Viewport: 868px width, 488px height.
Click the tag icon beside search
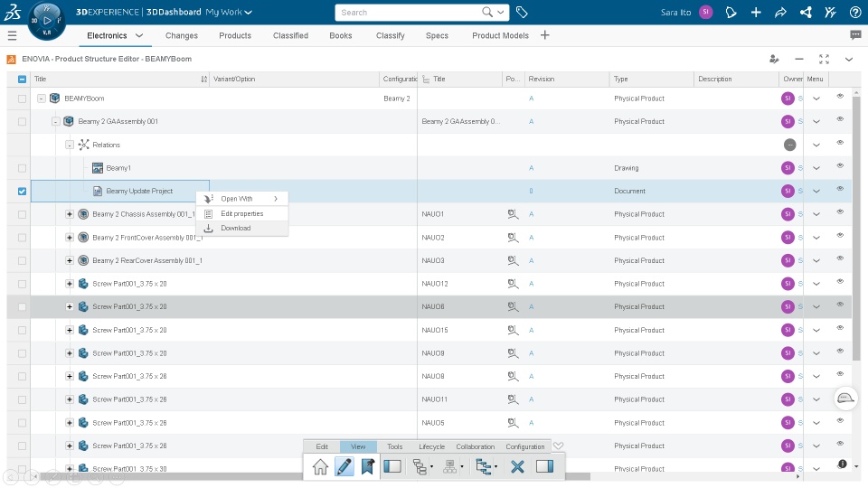tap(522, 12)
